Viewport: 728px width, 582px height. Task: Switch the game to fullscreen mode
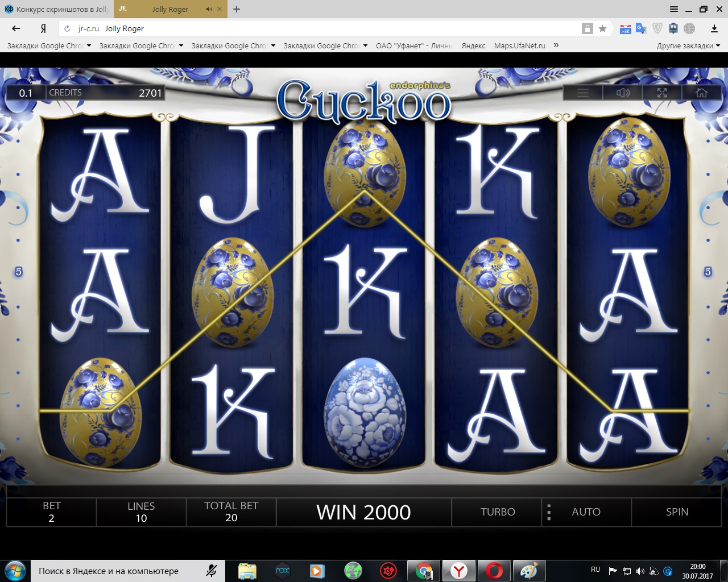pos(662,93)
